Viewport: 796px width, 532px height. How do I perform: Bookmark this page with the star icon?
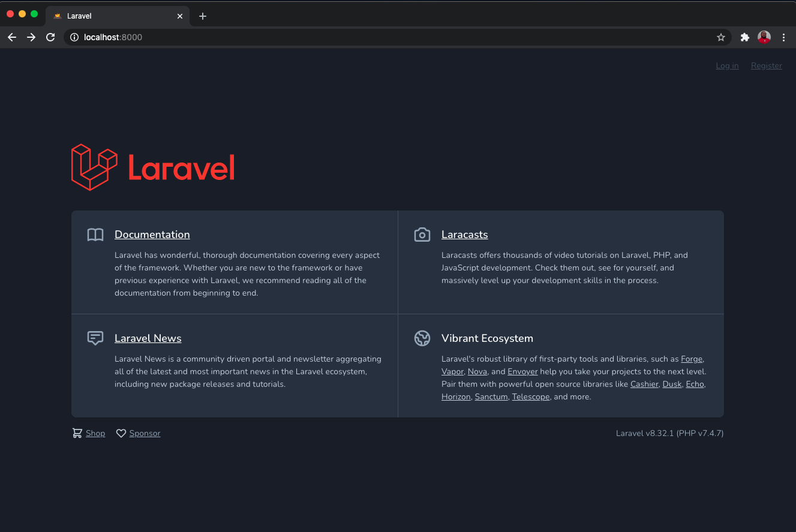click(721, 37)
